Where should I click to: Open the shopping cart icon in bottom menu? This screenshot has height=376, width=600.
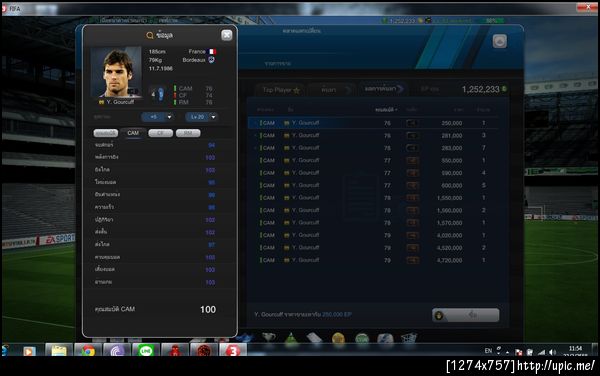pyautogui.click(x=409, y=338)
